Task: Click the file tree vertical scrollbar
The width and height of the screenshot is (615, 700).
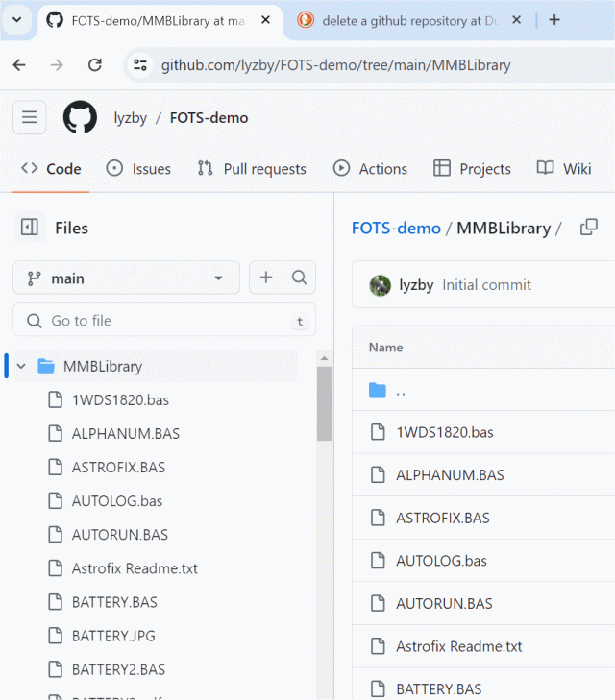Action: point(324,403)
